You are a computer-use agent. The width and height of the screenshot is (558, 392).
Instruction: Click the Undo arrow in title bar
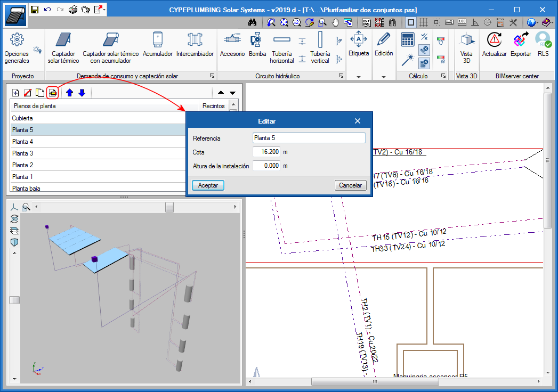click(x=47, y=10)
